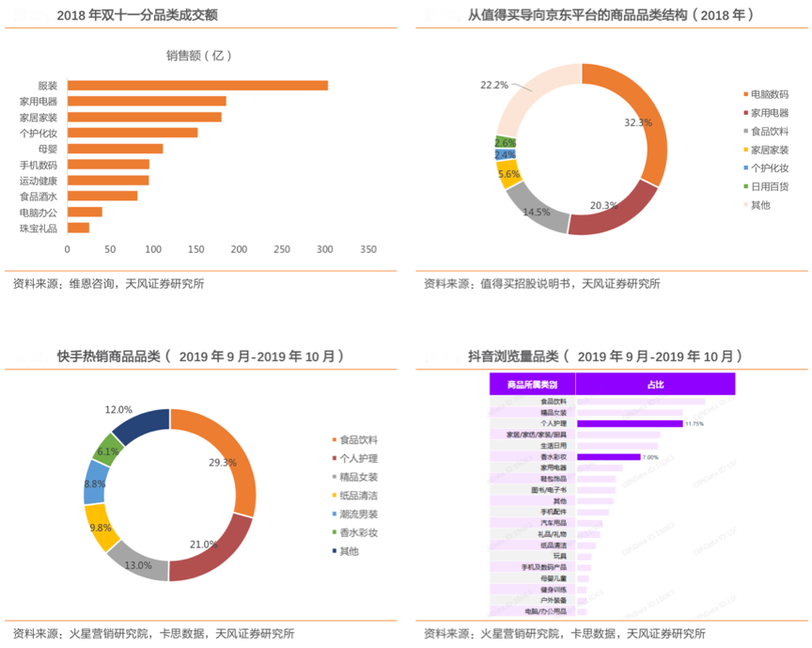Image resolution: width=812 pixels, height=648 pixels.
Task: Click the orange 食品饮料 legend marker in Kuaishou chart
Action: pos(333,440)
